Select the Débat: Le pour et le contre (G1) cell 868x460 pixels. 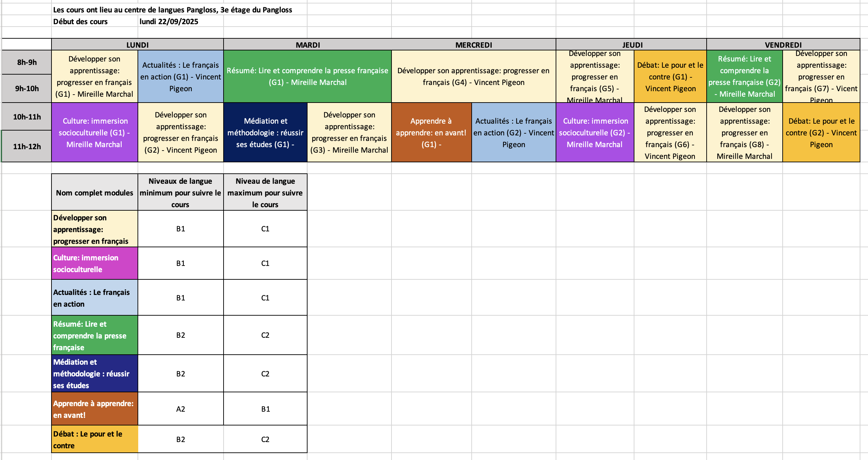(670, 76)
